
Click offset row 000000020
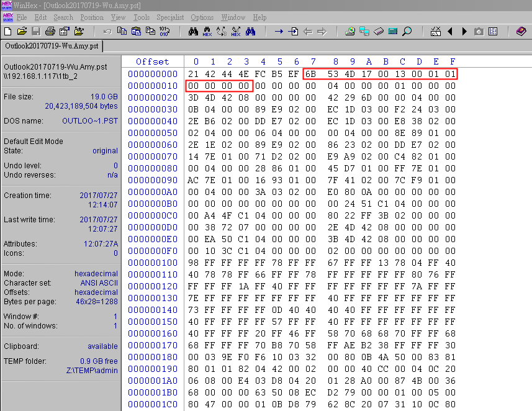[x=153, y=97]
